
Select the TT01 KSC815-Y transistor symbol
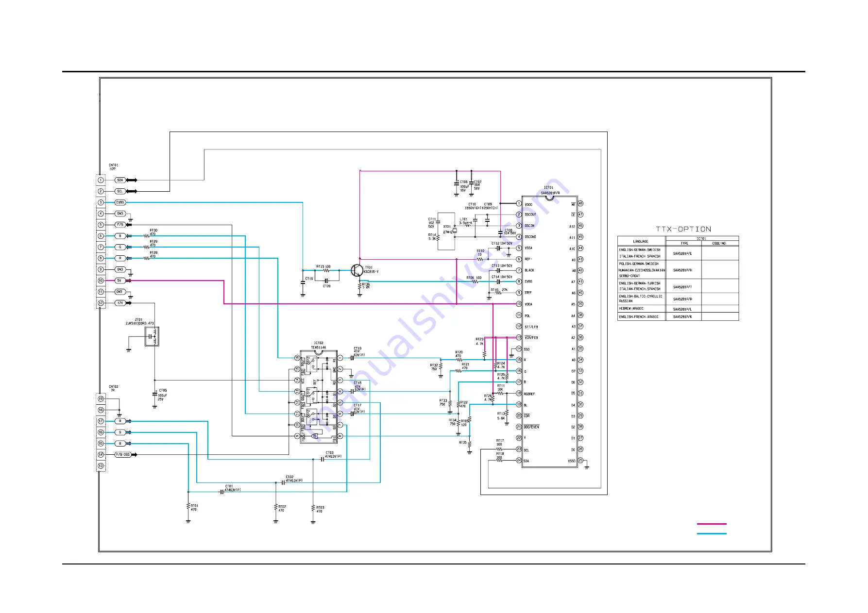pyautogui.click(x=357, y=270)
